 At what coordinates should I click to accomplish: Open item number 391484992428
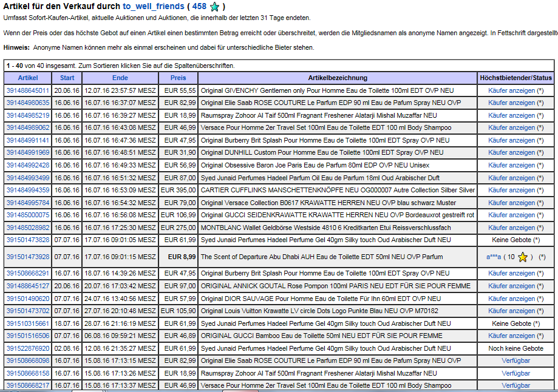(28, 166)
